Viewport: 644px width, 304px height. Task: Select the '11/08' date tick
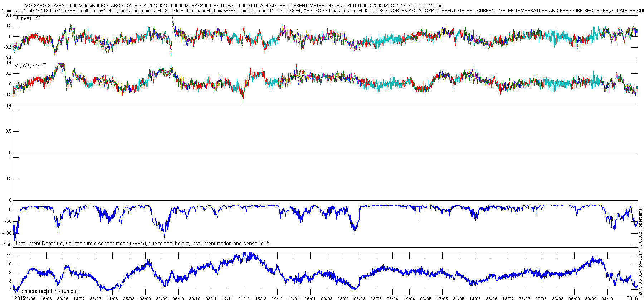(x=112, y=299)
